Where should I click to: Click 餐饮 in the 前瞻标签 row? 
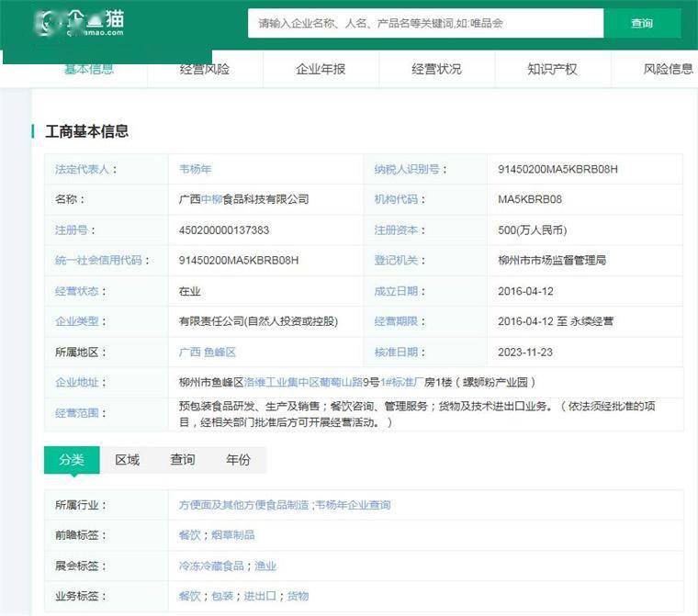point(189,535)
